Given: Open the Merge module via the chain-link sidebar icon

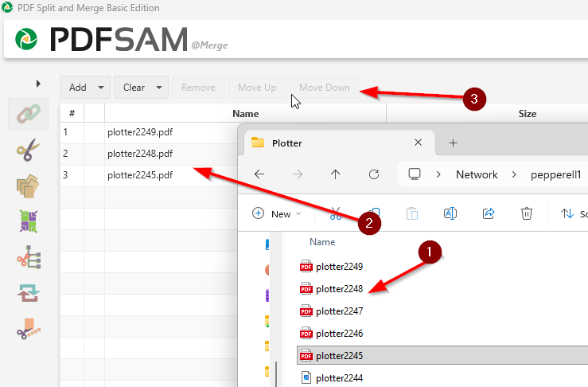Looking at the screenshot, I should coord(29,114).
